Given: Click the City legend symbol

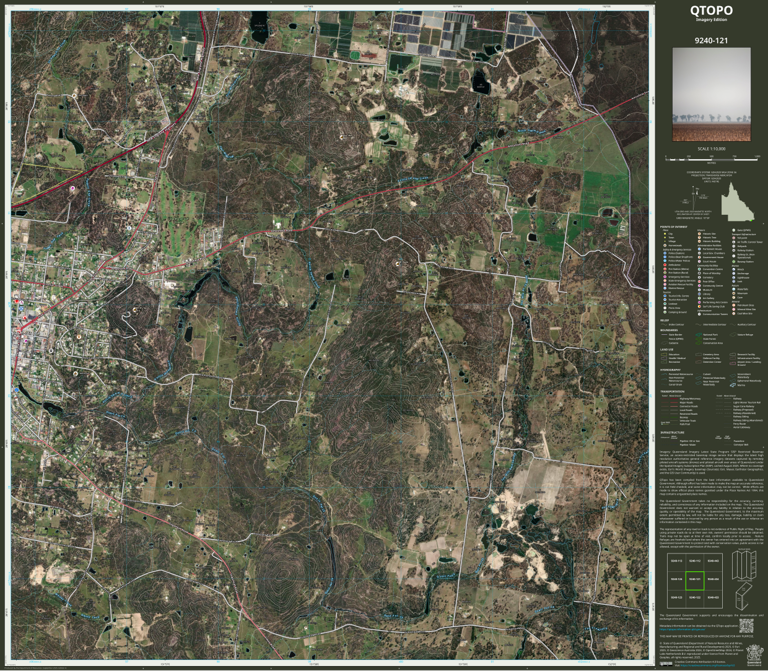Looking at the screenshot, I should 665,234.
